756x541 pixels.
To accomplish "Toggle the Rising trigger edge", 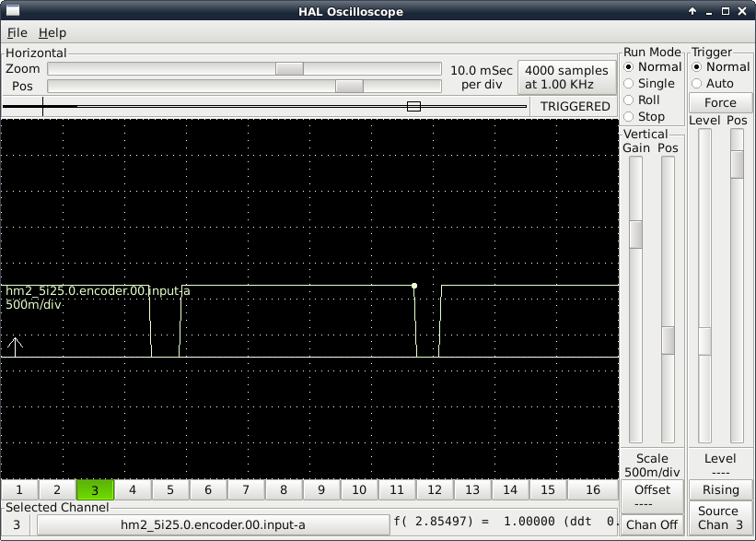I will pyautogui.click(x=722, y=489).
